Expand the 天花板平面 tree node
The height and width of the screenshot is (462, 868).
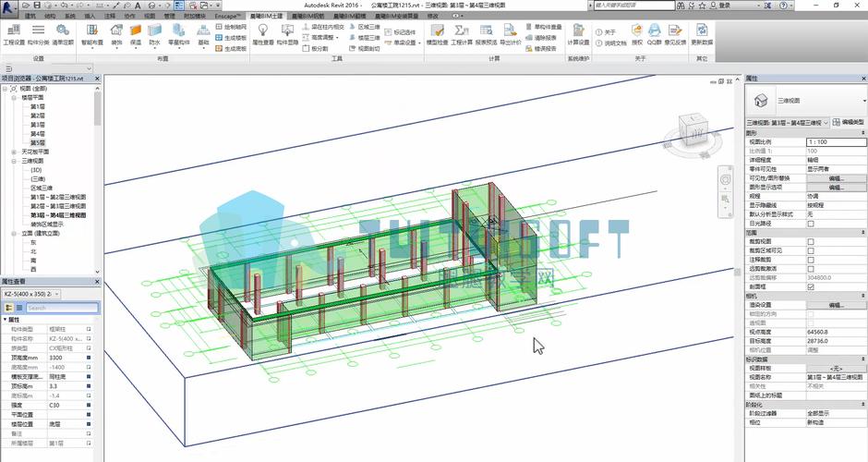pos(14,152)
